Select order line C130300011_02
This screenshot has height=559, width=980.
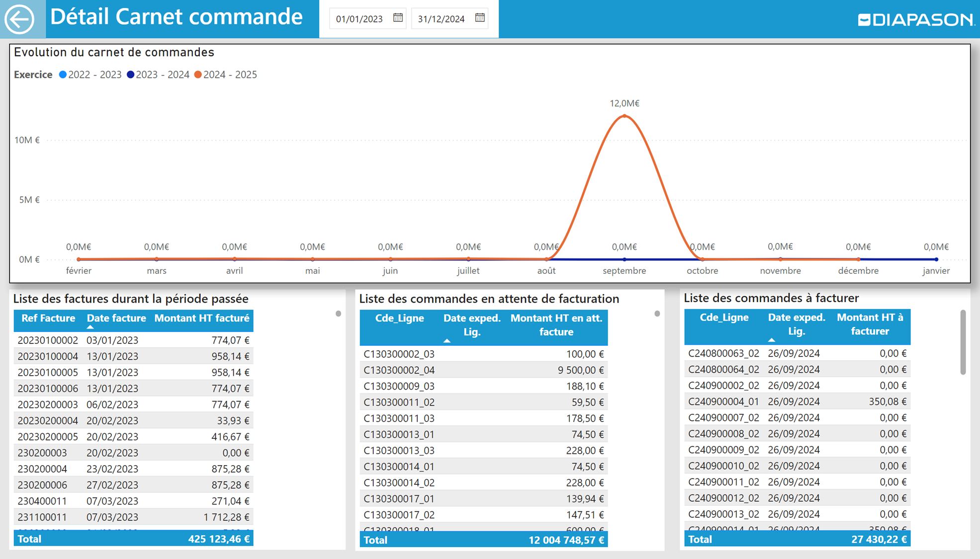tap(483, 402)
